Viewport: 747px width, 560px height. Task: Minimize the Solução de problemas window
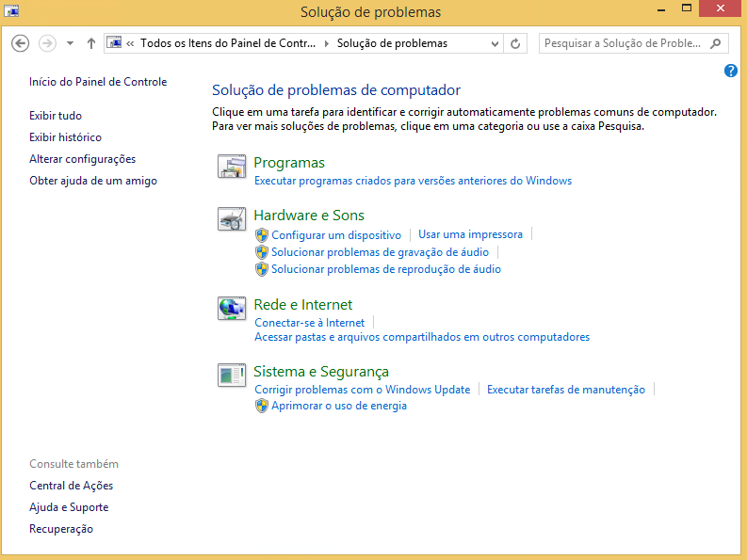click(x=661, y=8)
